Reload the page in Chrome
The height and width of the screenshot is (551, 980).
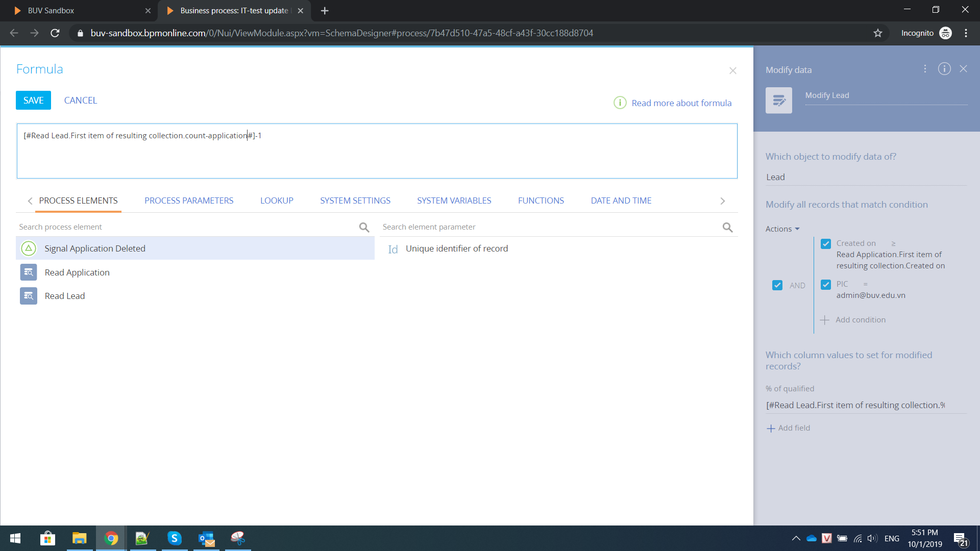coord(55,33)
